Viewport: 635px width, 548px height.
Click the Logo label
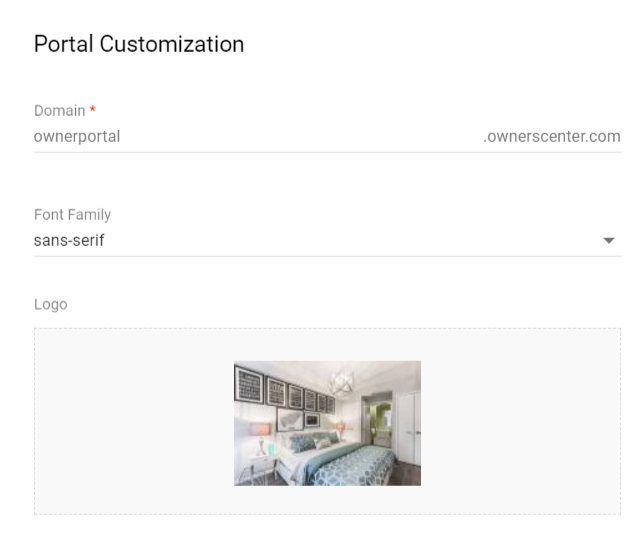click(x=51, y=305)
